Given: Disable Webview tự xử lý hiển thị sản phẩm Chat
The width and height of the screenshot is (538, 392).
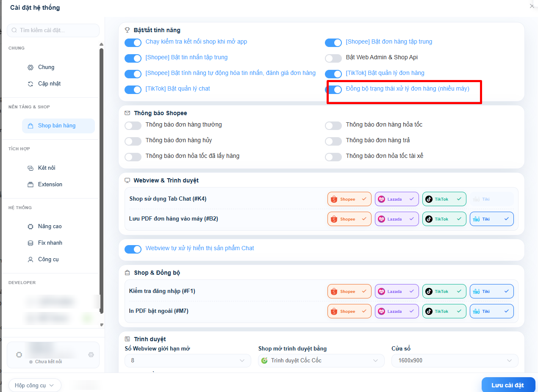Looking at the screenshot, I should [x=133, y=249].
